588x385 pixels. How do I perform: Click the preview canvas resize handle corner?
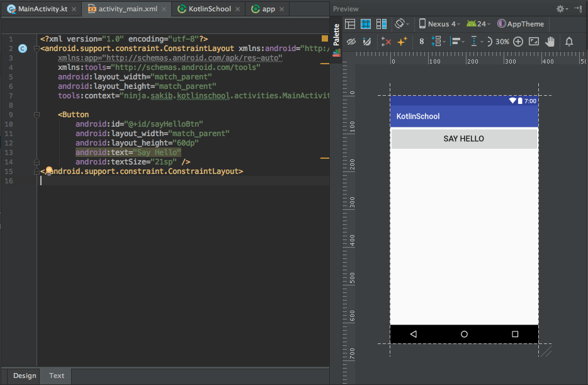point(546,352)
